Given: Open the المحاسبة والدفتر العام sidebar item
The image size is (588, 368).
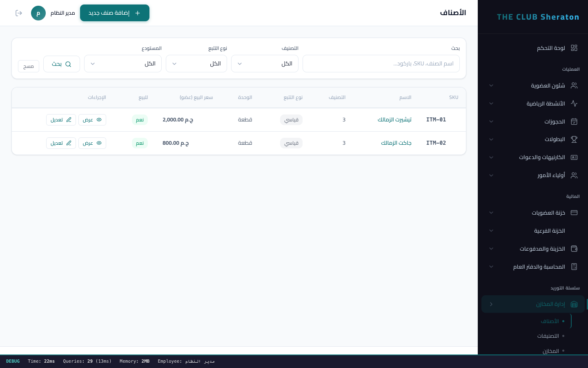Looking at the screenshot, I should click(x=533, y=267).
